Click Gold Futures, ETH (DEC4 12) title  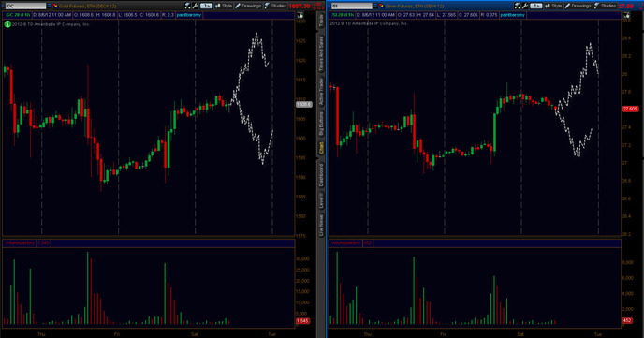(87, 7)
